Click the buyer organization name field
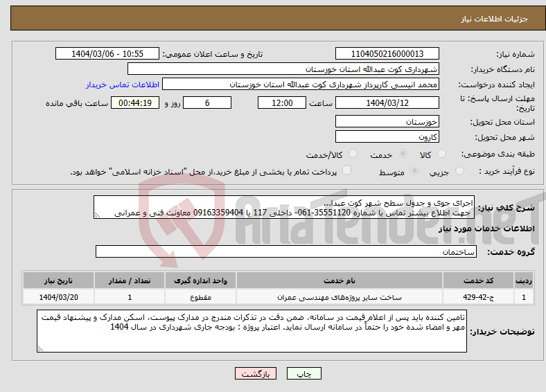This screenshot has width=546, height=392. [283, 69]
